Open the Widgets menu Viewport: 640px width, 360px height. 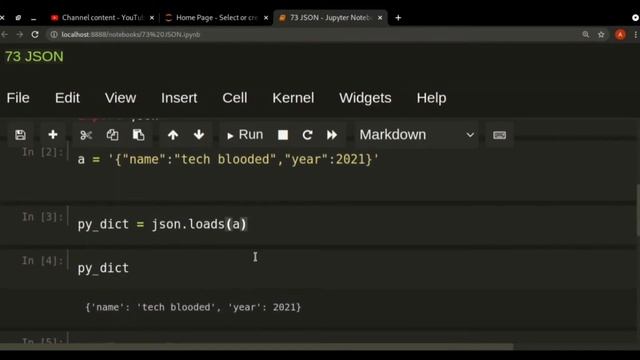point(365,98)
